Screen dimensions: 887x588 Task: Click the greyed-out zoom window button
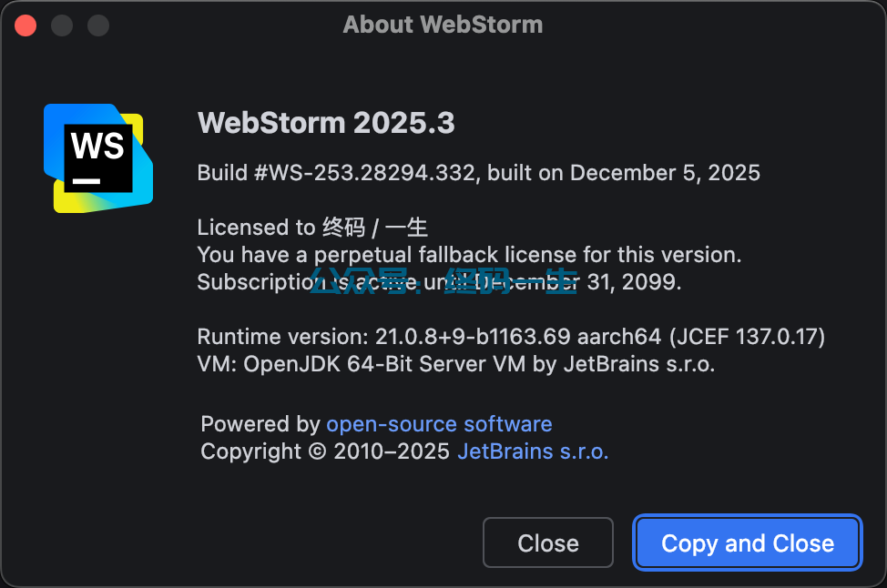(98, 25)
